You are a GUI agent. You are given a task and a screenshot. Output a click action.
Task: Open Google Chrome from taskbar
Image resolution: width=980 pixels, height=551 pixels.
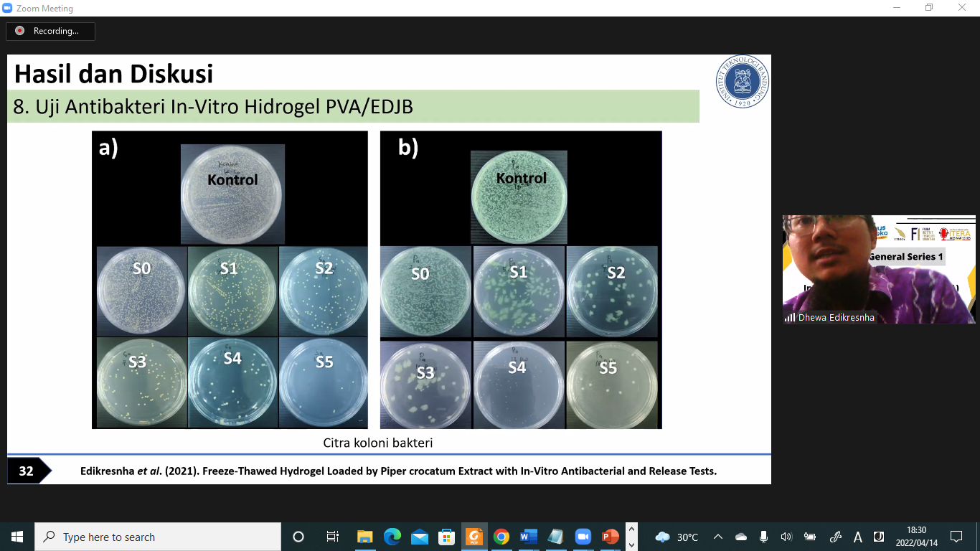click(x=501, y=537)
